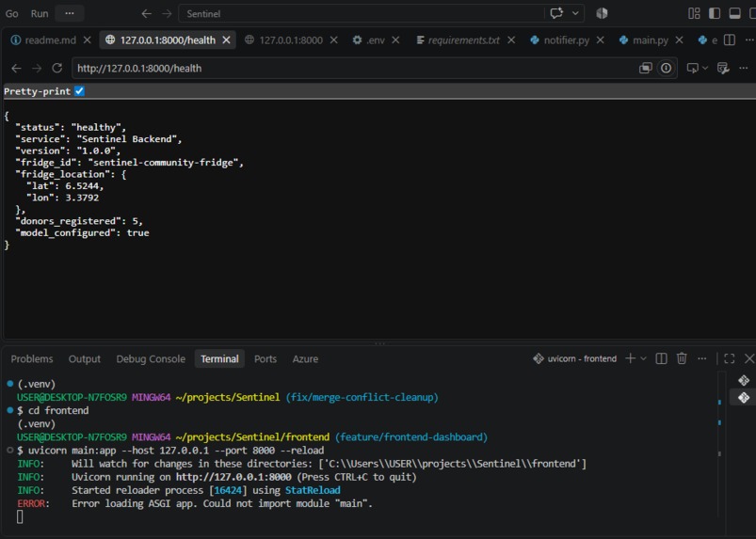Close the .env tab
This screenshot has height=539, width=756.
[x=395, y=40]
